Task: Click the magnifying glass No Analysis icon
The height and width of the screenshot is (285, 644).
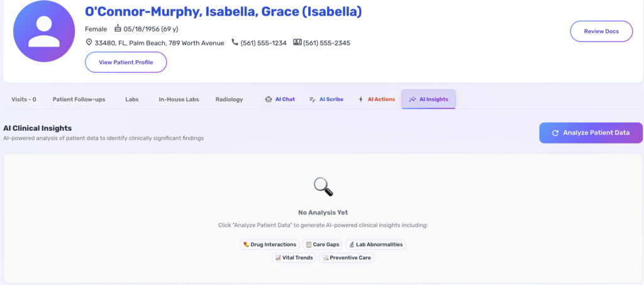Action: click(x=323, y=186)
